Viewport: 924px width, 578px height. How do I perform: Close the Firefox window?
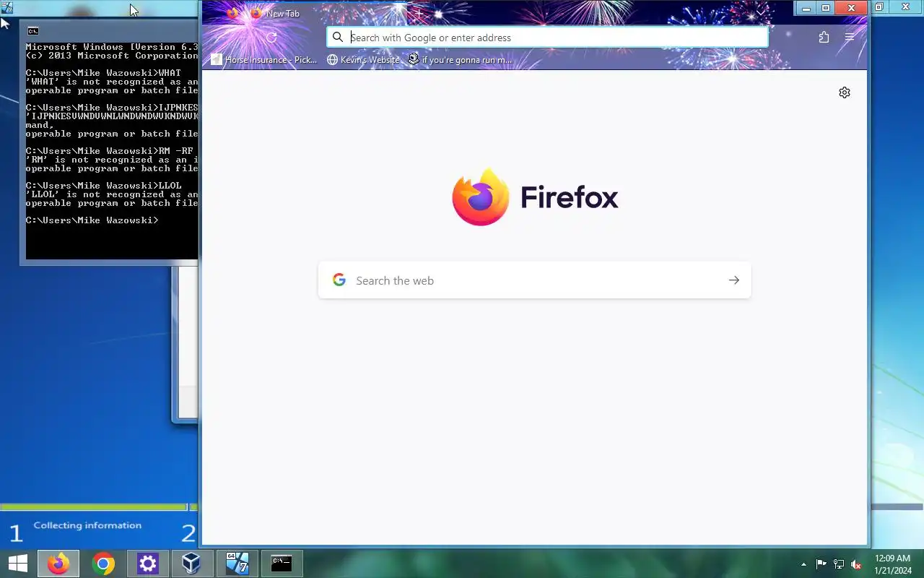[852, 8]
